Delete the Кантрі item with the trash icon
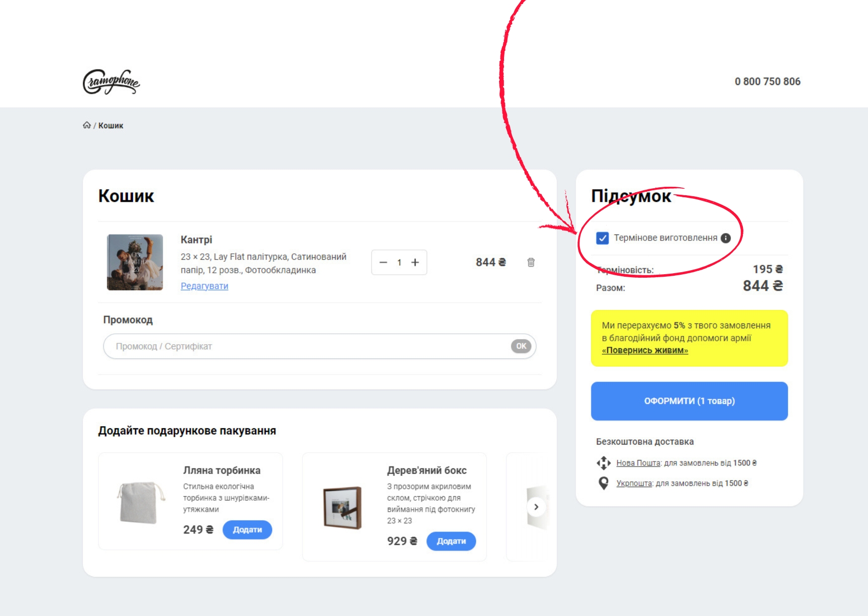Image resolution: width=868 pixels, height=616 pixels. (x=531, y=262)
